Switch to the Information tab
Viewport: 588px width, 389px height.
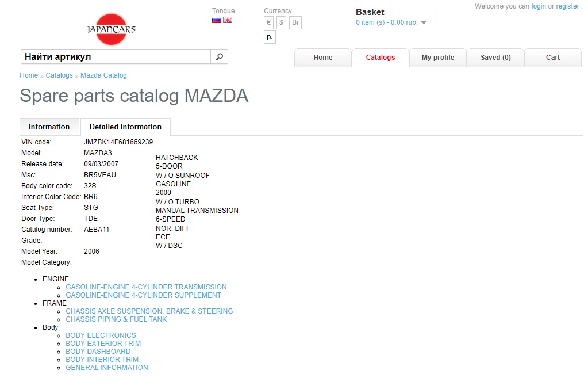pos(49,127)
